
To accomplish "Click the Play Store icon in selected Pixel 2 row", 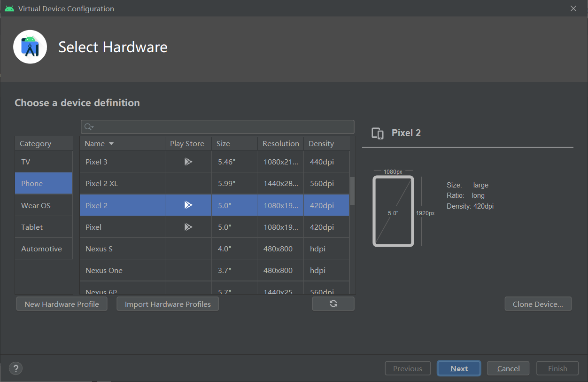I will coord(188,204).
